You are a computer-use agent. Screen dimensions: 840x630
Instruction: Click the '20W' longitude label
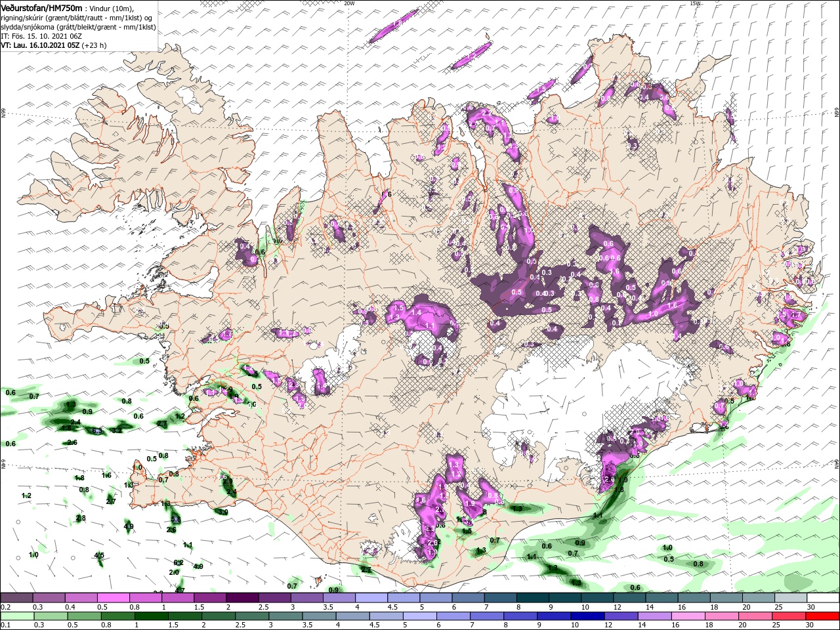click(349, 3)
